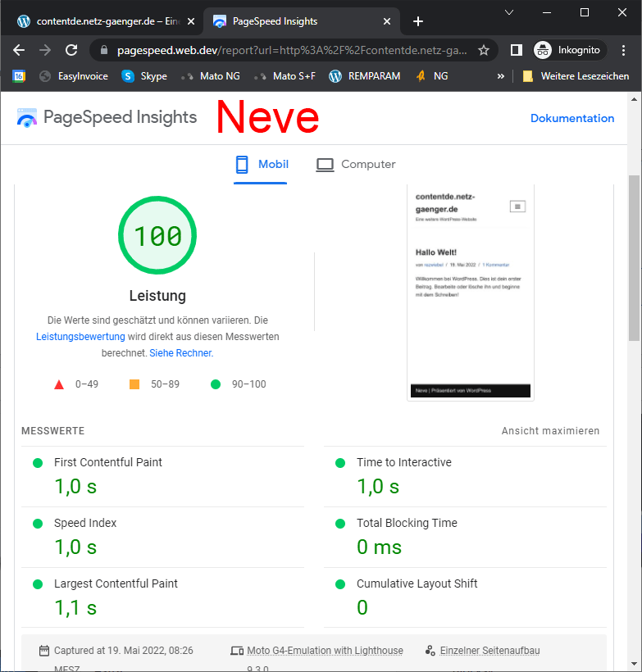Click the 100 performance score gauge
The width and height of the screenshot is (642, 672).
[x=157, y=235]
